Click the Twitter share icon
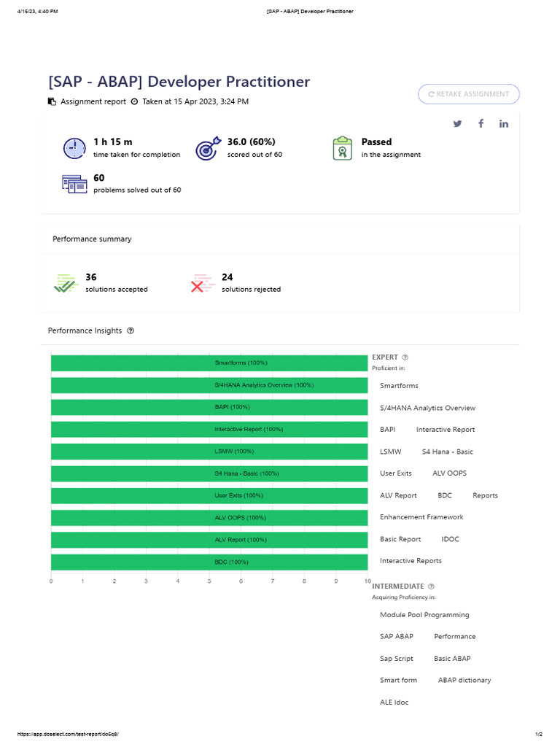Screen dimensions: 560x747 (x=457, y=124)
